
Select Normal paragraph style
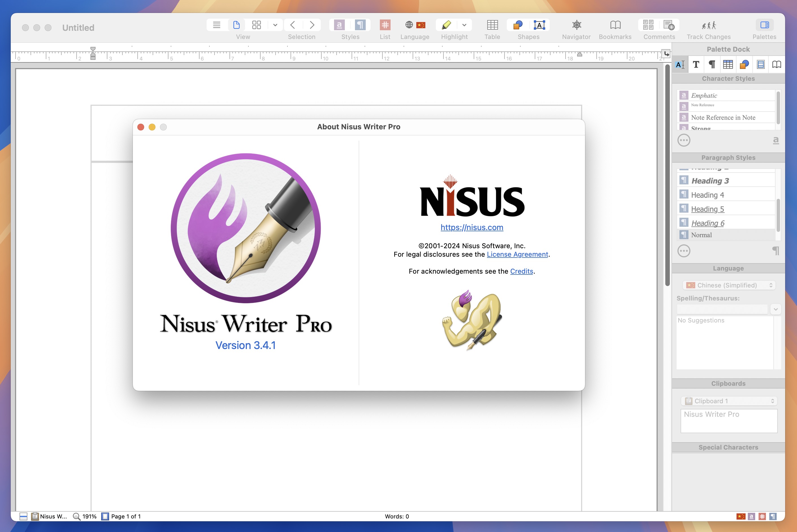702,235
